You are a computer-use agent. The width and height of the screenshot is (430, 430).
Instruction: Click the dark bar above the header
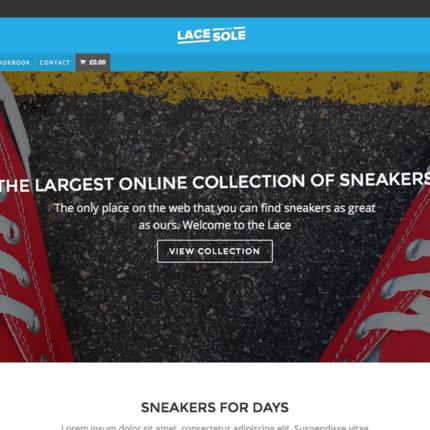click(x=215, y=9)
